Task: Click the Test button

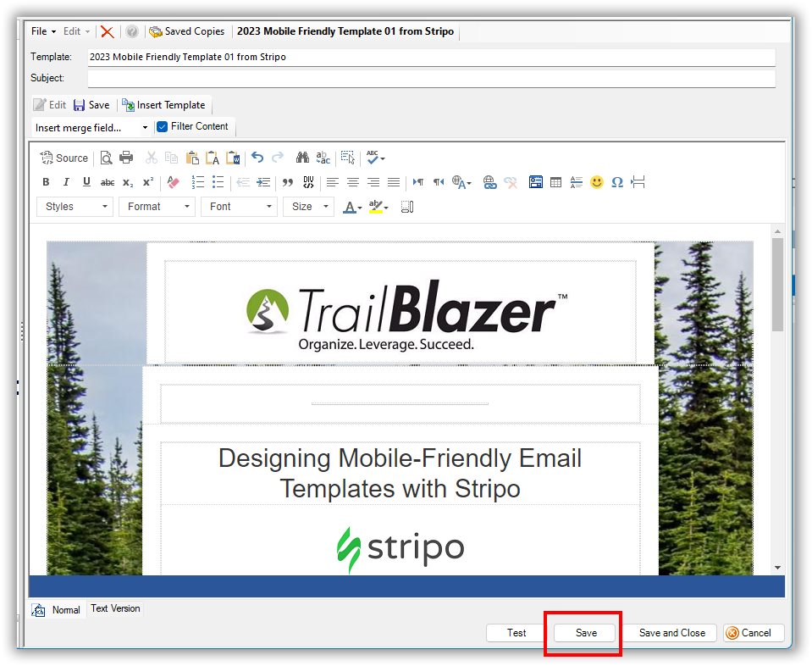Action: [x=516, y=633]
